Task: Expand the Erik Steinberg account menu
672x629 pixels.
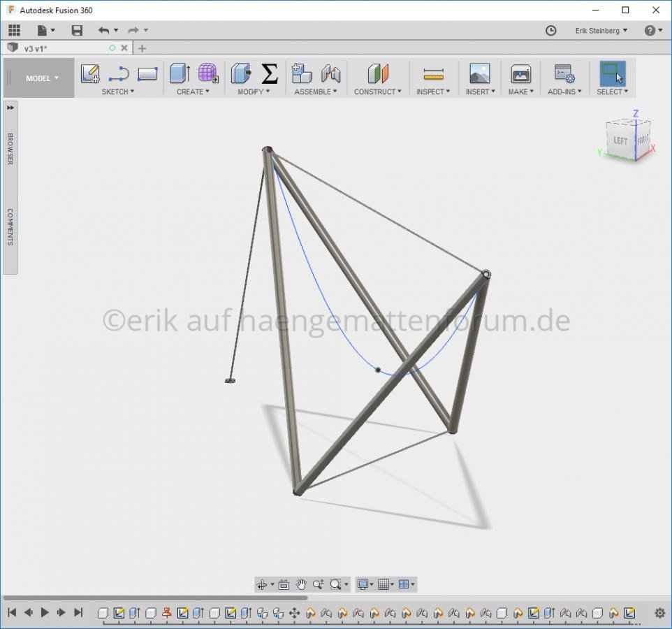Action: 601,31
